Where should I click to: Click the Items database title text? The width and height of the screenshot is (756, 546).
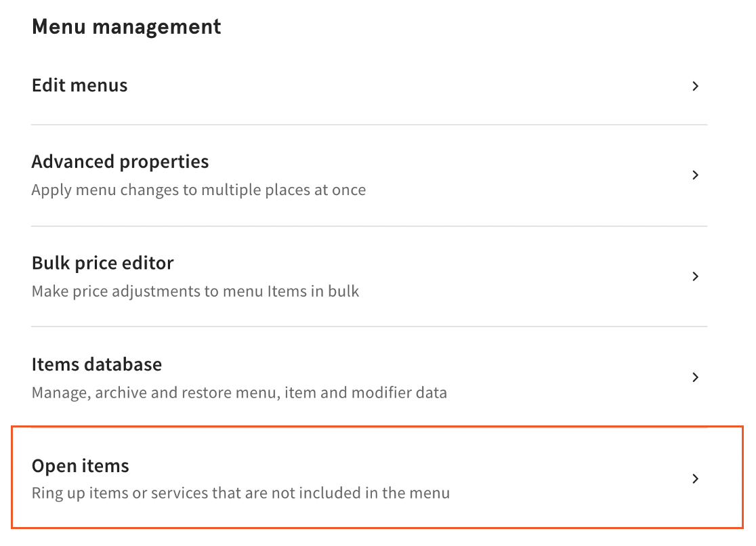(96, 364)
